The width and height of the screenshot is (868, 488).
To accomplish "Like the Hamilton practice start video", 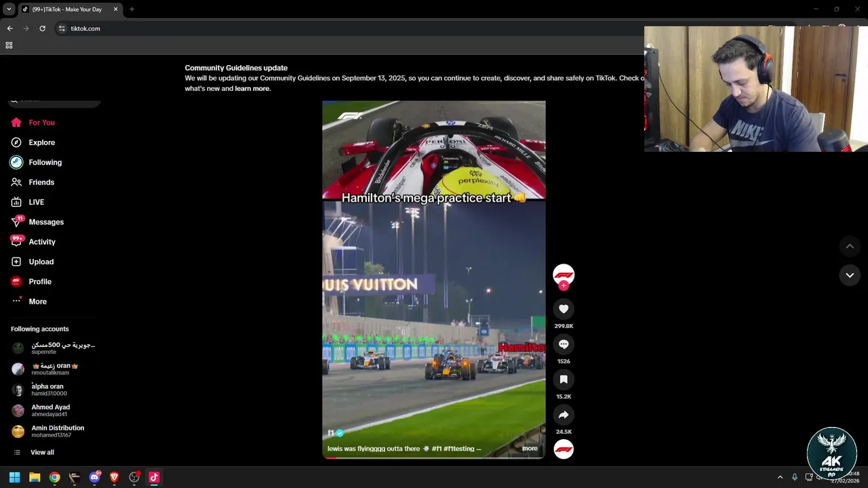I will coord(564,309).
